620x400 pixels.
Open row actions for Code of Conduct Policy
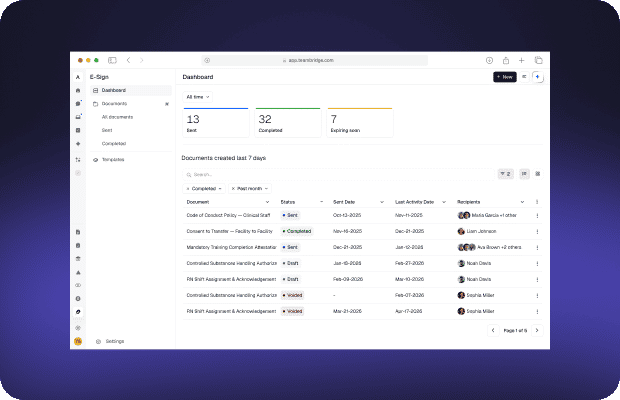click(x=537, y=215)
